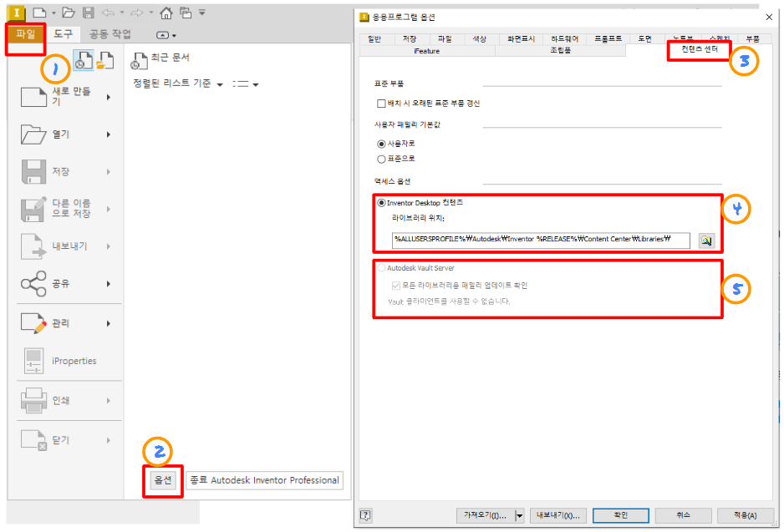
Task: Click the 관리 manage icon
Action: tap(33, 323)
